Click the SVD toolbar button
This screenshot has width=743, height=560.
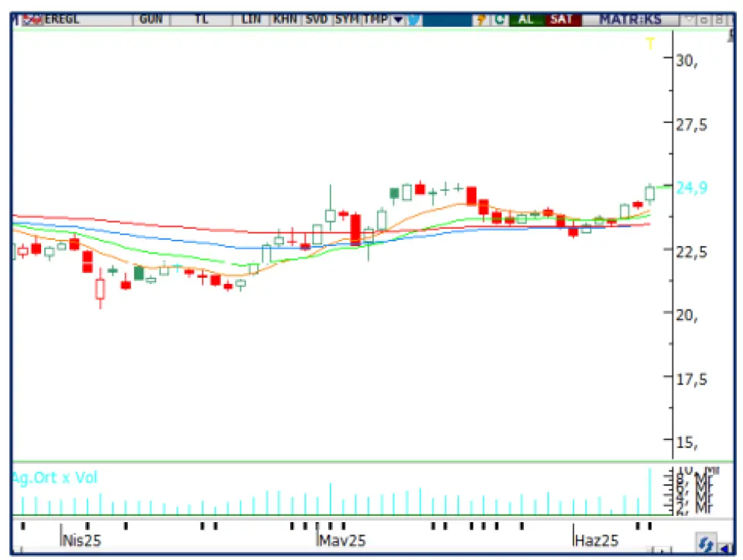click(317, 19)
